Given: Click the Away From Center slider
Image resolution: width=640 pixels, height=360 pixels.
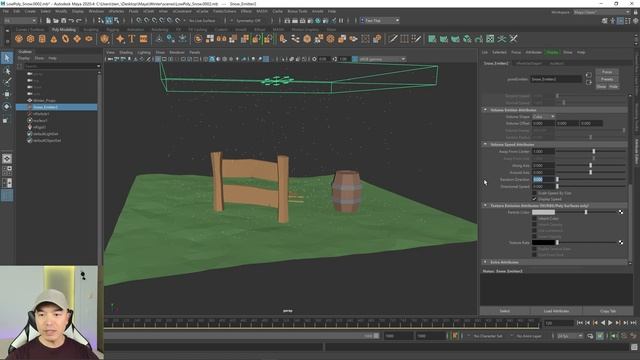Looking at the screenshot, I should pos(591,151).
